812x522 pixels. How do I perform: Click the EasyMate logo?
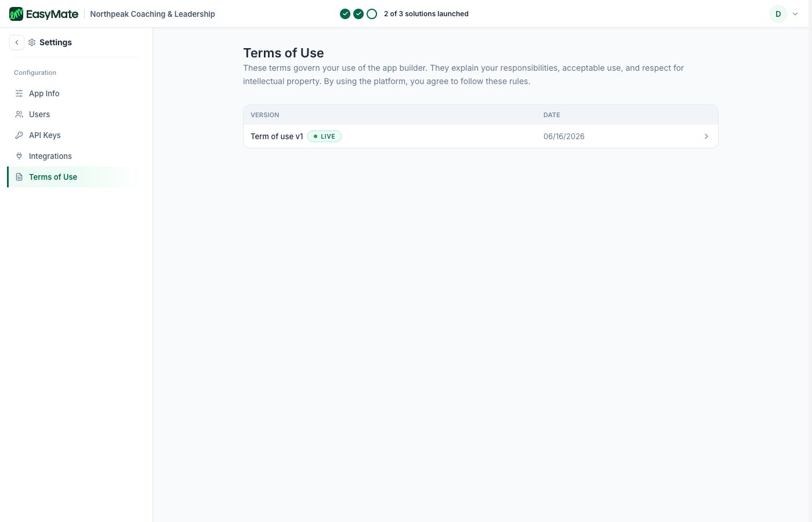coord(43,14)
